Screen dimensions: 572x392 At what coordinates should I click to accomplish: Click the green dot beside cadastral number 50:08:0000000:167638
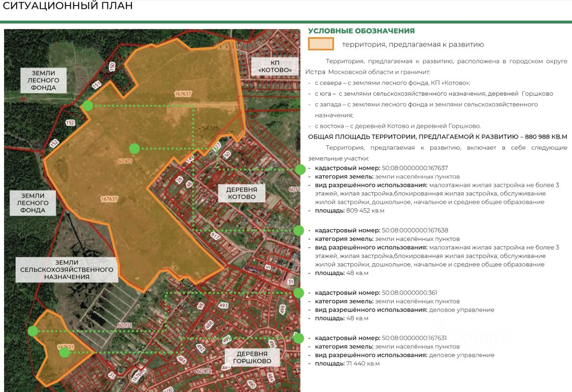tap(299, 231)
